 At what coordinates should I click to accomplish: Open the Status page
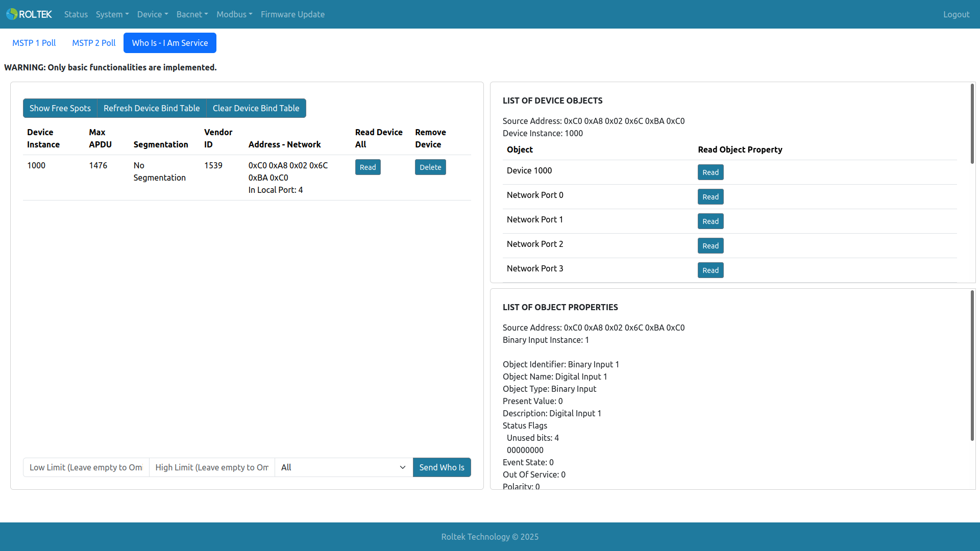point(76,14)
